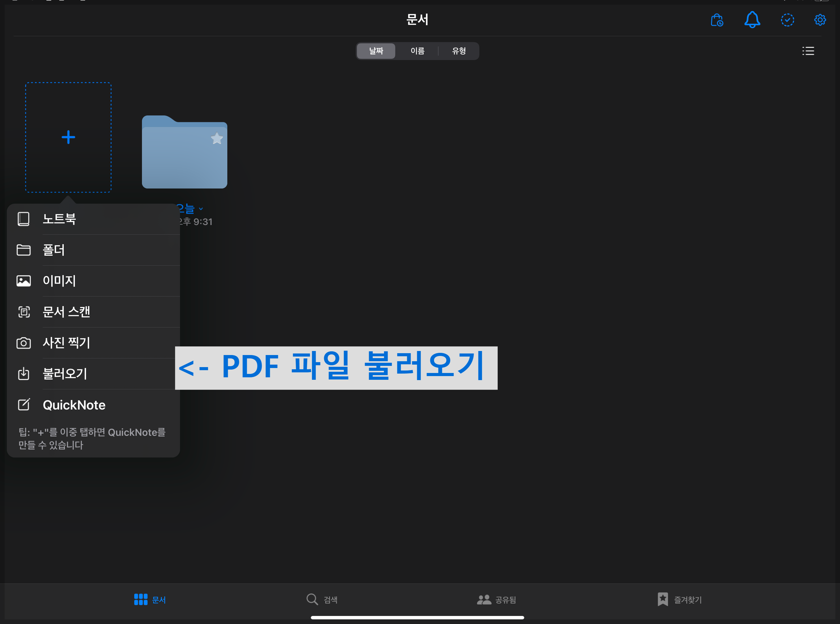
Task: Open notifications bell icon
Action: pos(752,19)
